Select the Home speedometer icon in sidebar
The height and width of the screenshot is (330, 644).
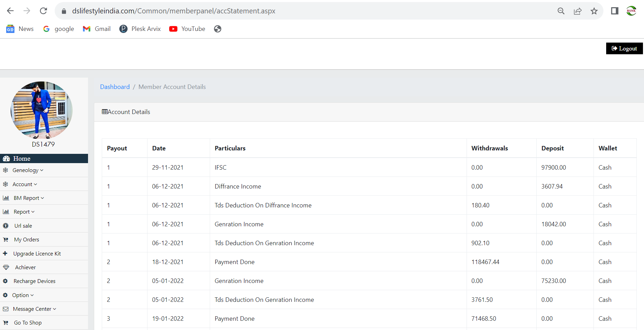click(x=6, y=158)
